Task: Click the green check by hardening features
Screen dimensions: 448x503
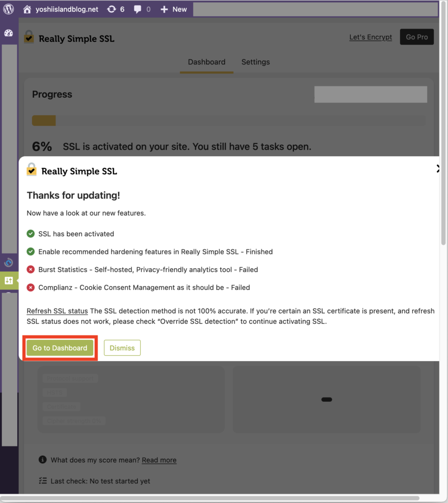Action: (x=31, y=251)
